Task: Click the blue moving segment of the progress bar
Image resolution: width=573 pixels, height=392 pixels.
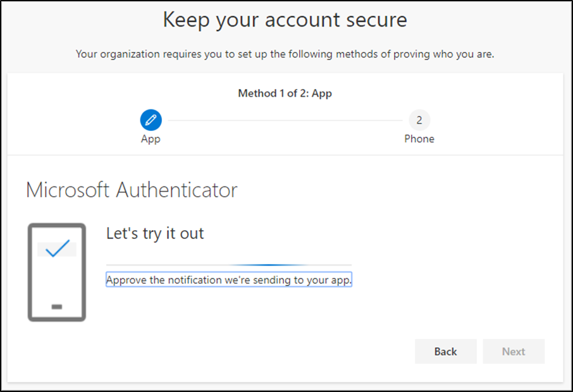Action: pos(269,265)
